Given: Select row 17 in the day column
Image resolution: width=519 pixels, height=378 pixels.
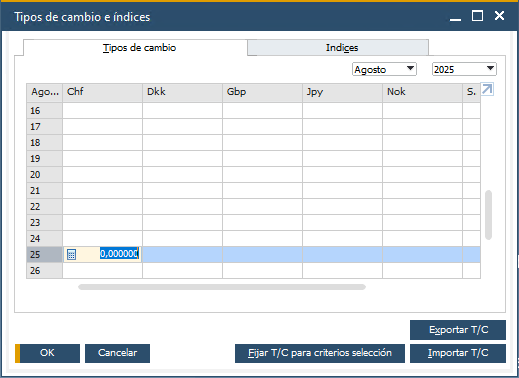Looking at the screenshot, I should [x=44, y=127].
